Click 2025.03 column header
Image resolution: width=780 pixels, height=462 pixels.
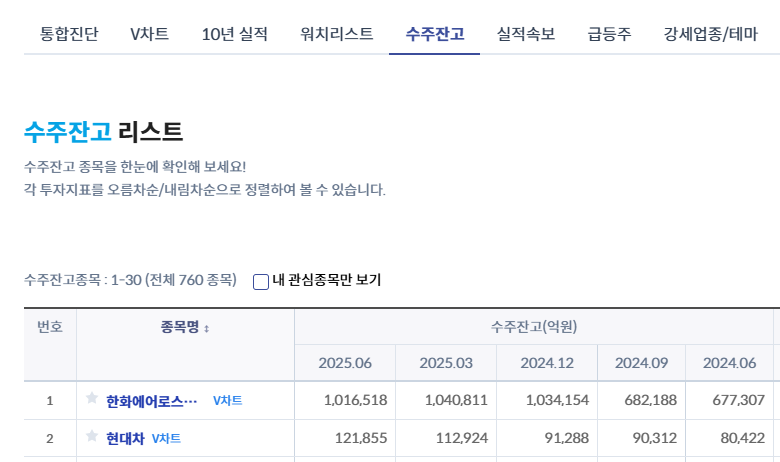pyautogui.click(x=446, y=362)
